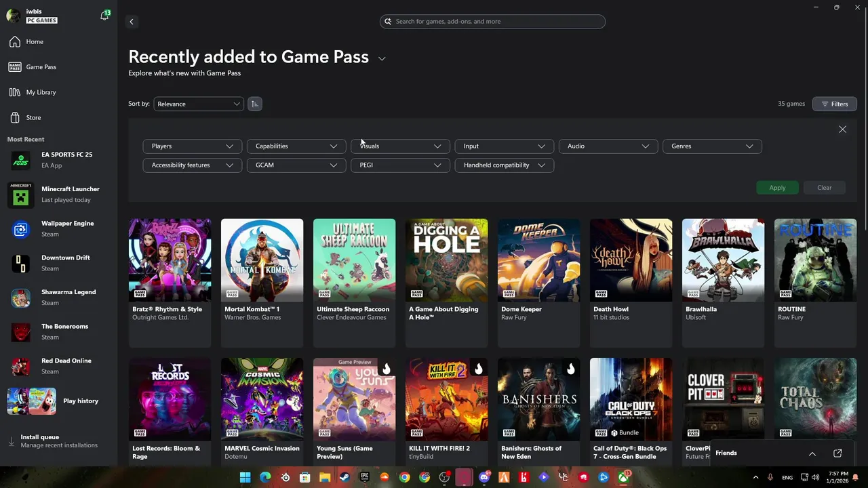
Task: Clear all filters
Action: pyautogui.click(x=824, y=188)
